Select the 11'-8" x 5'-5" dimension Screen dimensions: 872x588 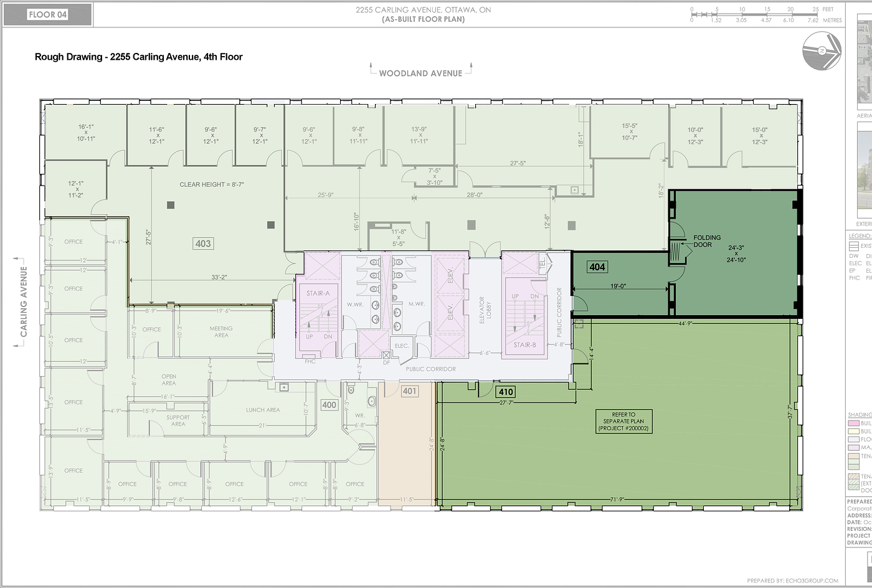399,238
